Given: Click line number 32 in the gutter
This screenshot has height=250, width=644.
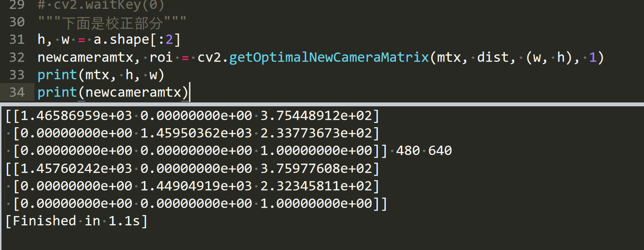Looking at the screenshot, I should 16,57.
